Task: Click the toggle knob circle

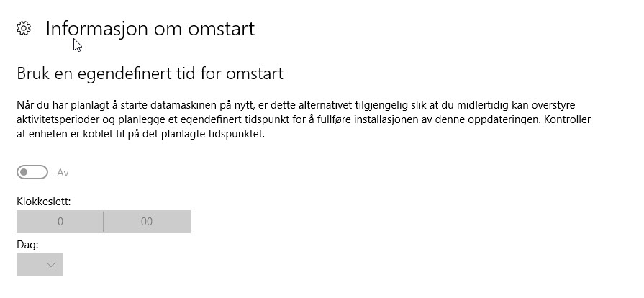Action: (x=24, y=172)
